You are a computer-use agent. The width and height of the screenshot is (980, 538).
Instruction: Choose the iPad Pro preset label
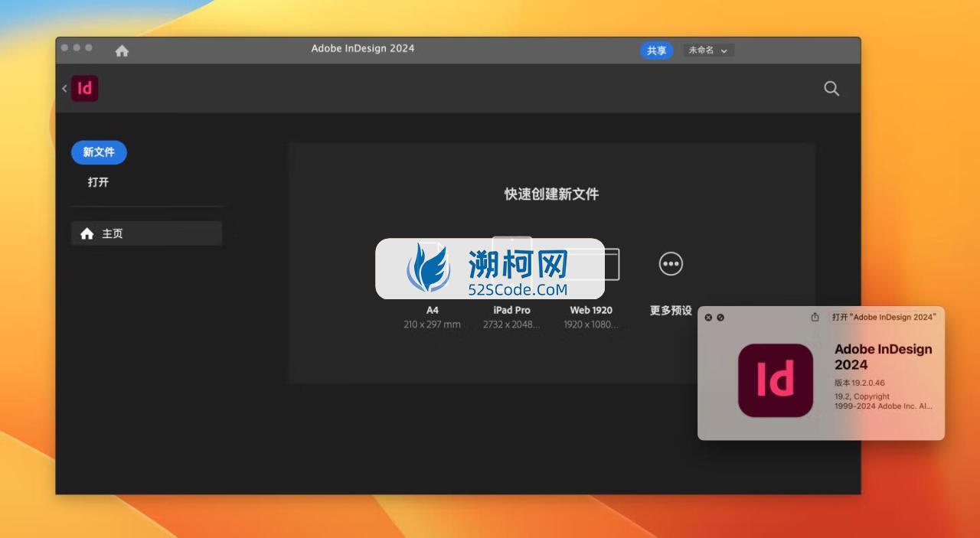click(x=511, y=310)
